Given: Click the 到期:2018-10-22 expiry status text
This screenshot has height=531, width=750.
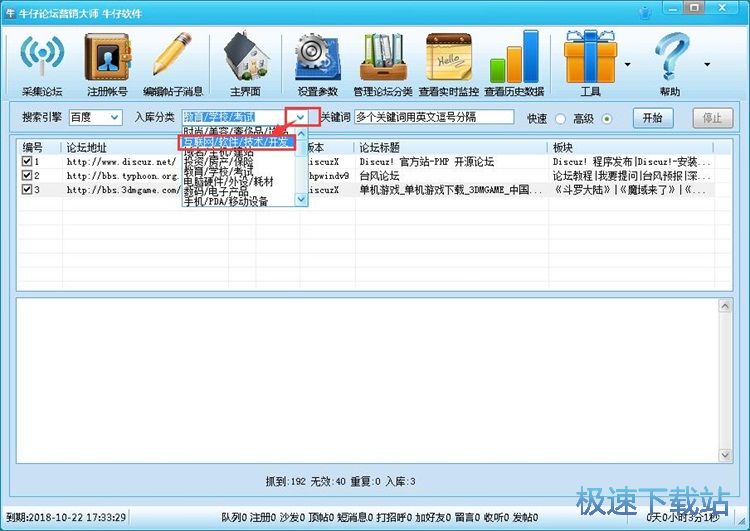Looking at the screenshot, I should [66, 517].
